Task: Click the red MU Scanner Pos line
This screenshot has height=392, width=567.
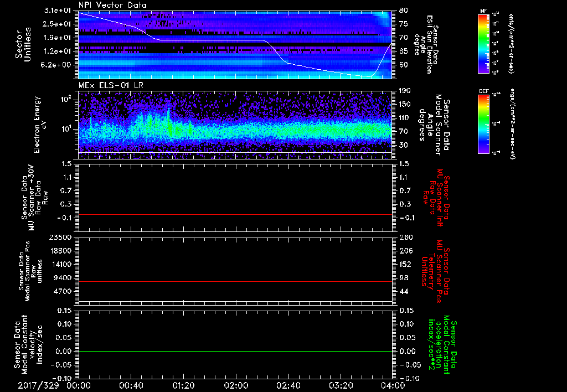Action: 235,281
